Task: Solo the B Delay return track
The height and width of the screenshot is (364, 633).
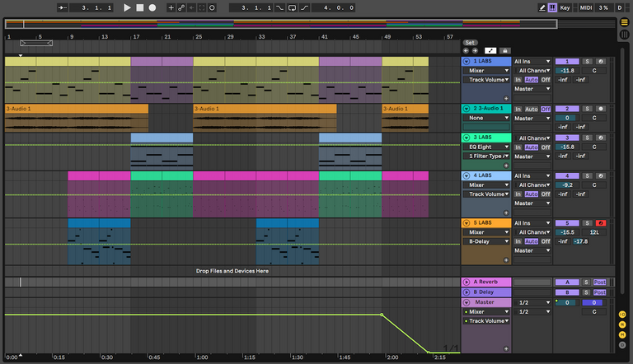Action: point(587,292)
